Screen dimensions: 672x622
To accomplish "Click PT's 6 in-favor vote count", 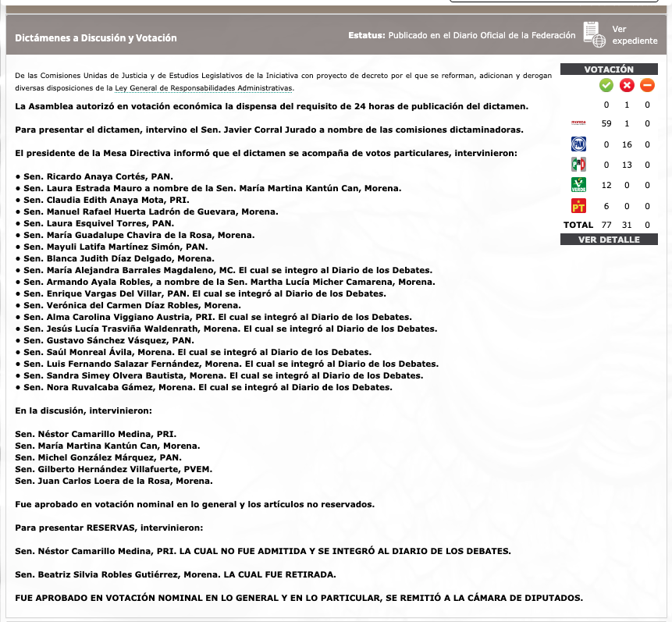I will (606, 206).
